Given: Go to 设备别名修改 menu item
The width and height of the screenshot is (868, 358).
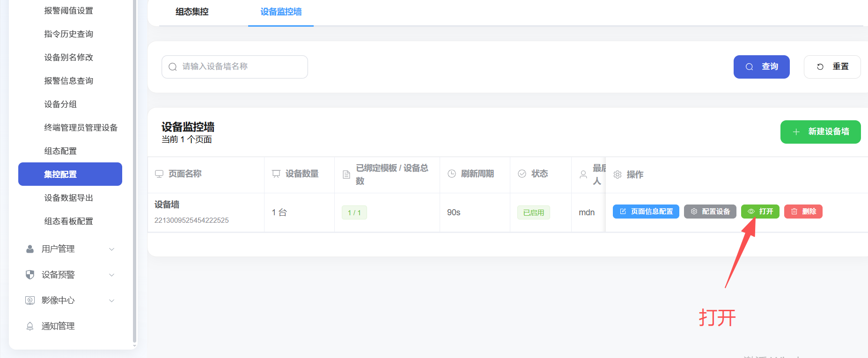Looking at the screenshot, I should pyautogui.click(x=69, y=57).
